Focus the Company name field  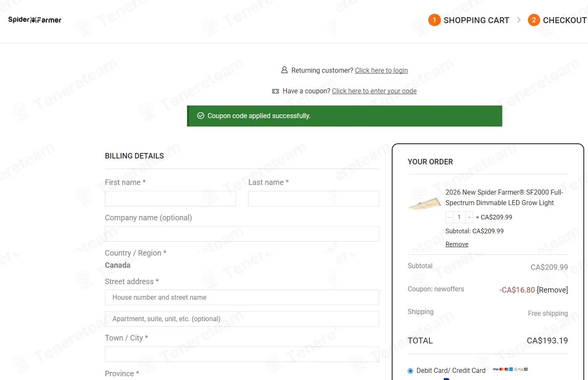click(x=242, y=234)
